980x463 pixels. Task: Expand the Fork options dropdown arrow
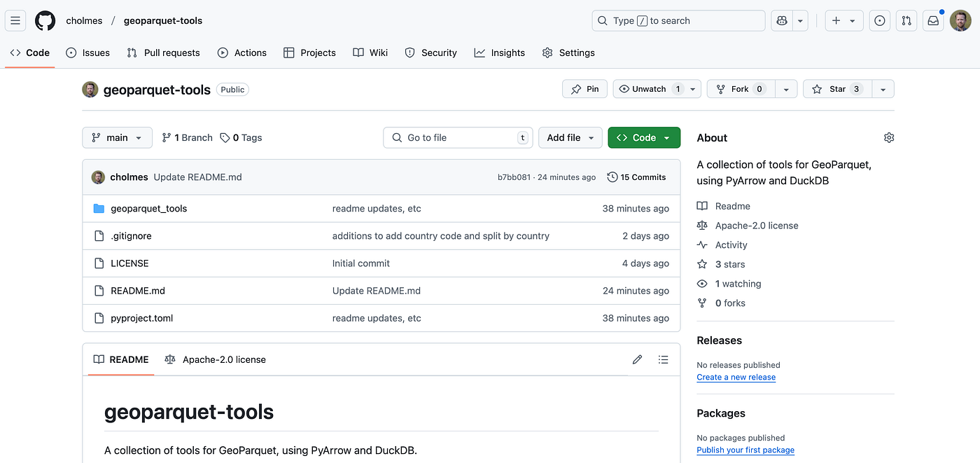point(786,89)
